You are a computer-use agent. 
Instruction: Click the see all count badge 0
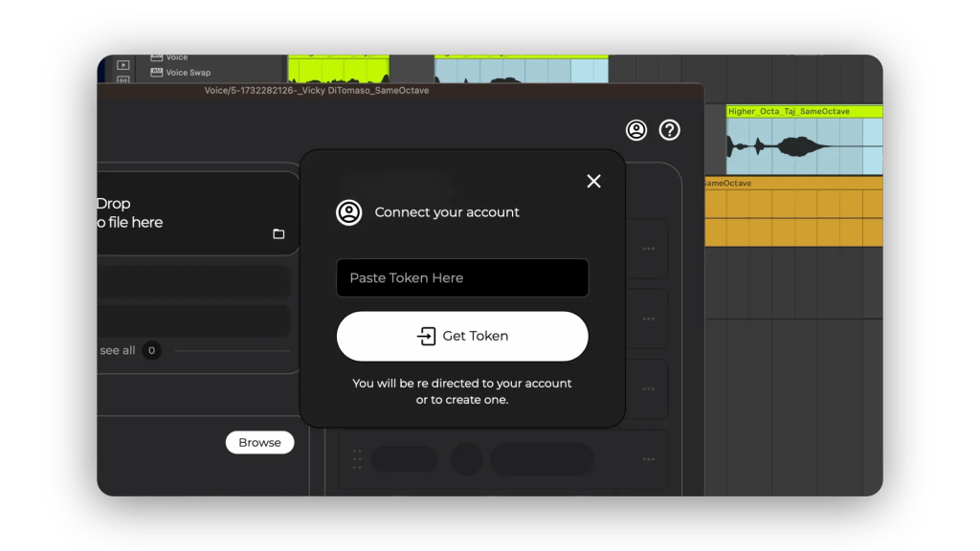pos(151,350)
